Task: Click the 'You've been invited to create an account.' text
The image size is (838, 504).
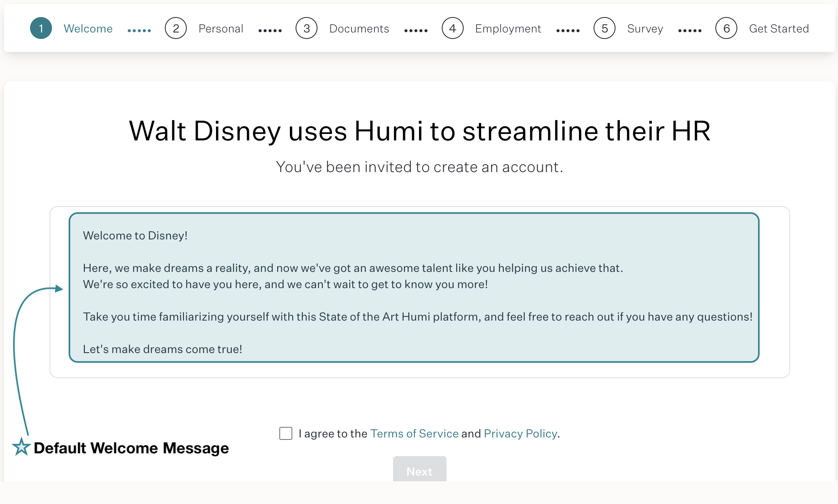Action: [x=420, y=167]
